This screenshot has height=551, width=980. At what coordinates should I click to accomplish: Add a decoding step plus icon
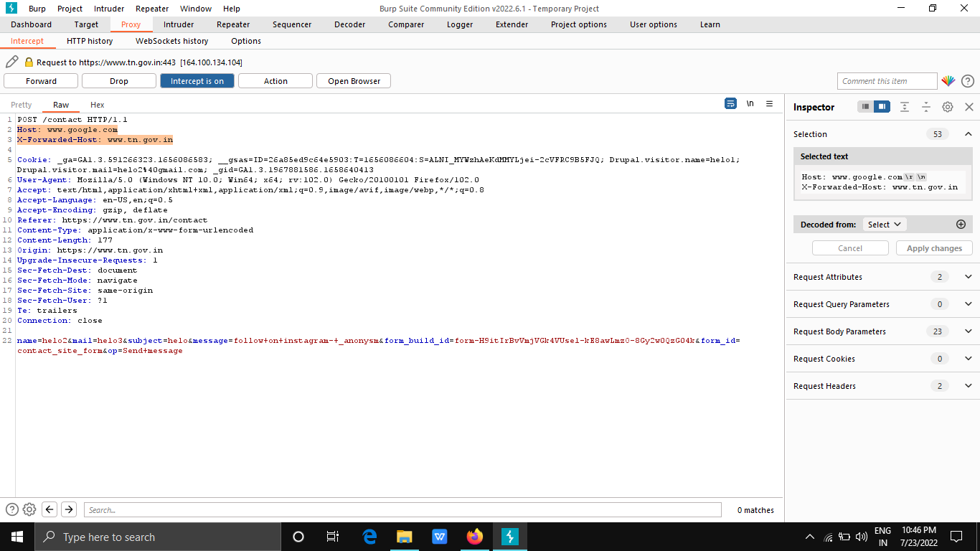pos(961,225)
